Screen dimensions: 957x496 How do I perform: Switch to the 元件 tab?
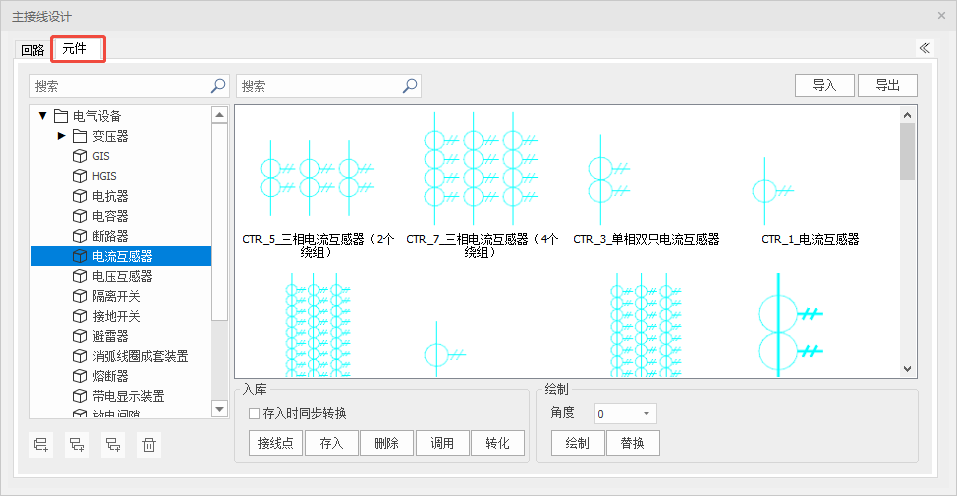click(x=76, y=48)
